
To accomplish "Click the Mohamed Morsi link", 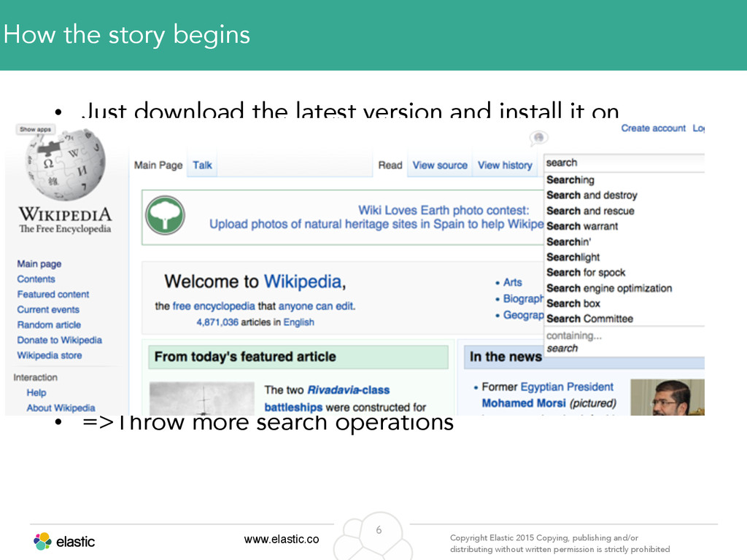I will click(x=524, y=402).
